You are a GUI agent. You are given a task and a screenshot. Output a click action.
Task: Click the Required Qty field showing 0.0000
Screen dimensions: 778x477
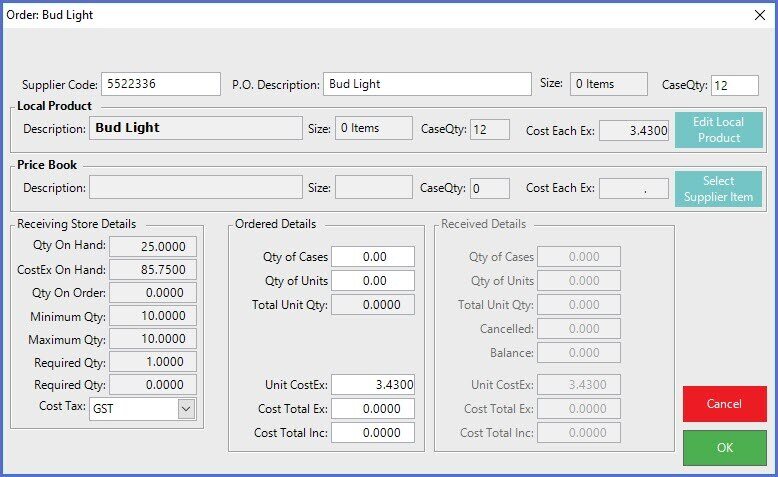[153, 385]
